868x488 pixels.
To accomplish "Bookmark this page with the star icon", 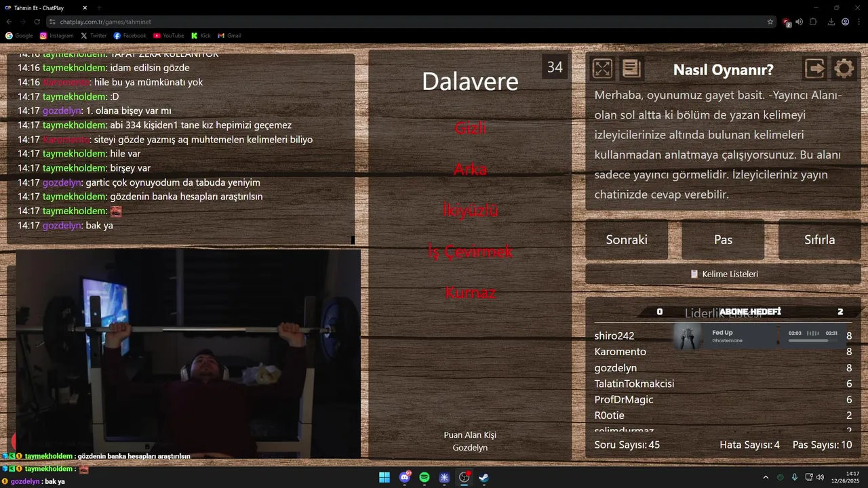I will (770, 22).
